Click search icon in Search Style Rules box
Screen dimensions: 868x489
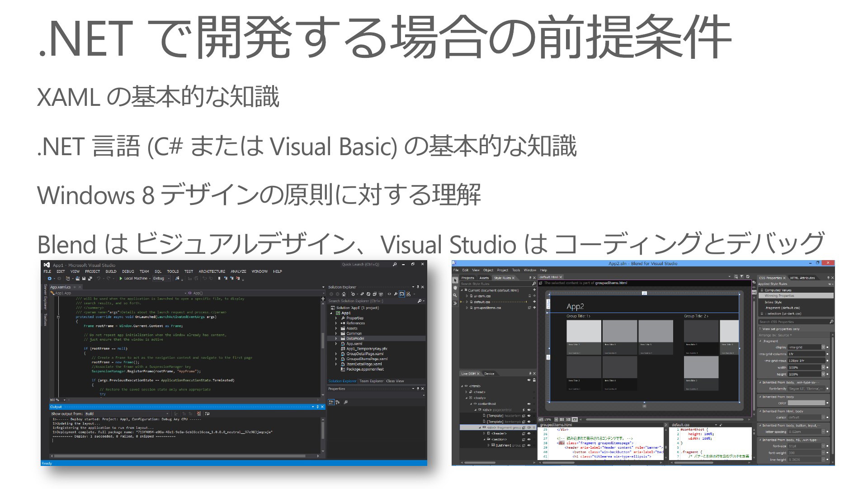534,284
